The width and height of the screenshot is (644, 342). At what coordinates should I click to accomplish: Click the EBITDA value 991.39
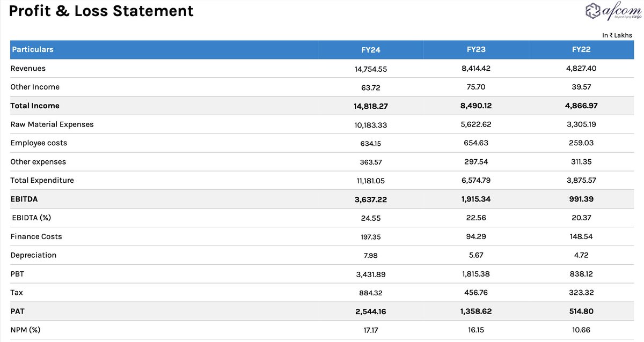[581, 199]
